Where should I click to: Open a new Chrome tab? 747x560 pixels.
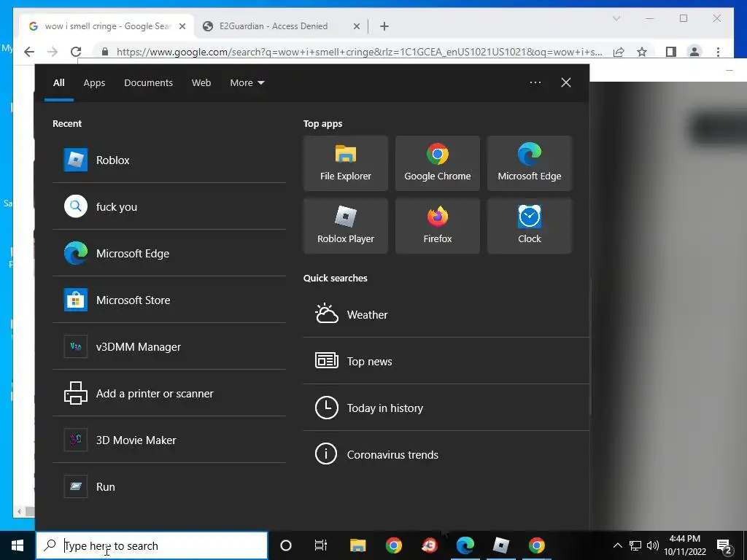[384, 27]
